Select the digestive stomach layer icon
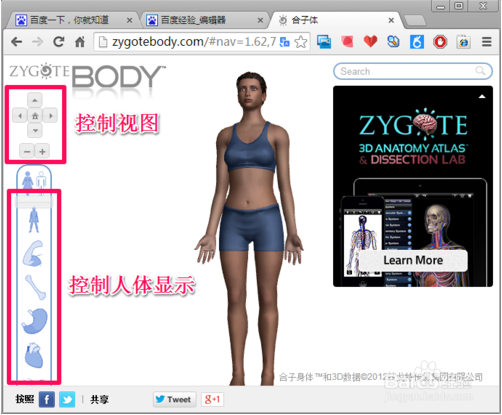 pos(35,321)
